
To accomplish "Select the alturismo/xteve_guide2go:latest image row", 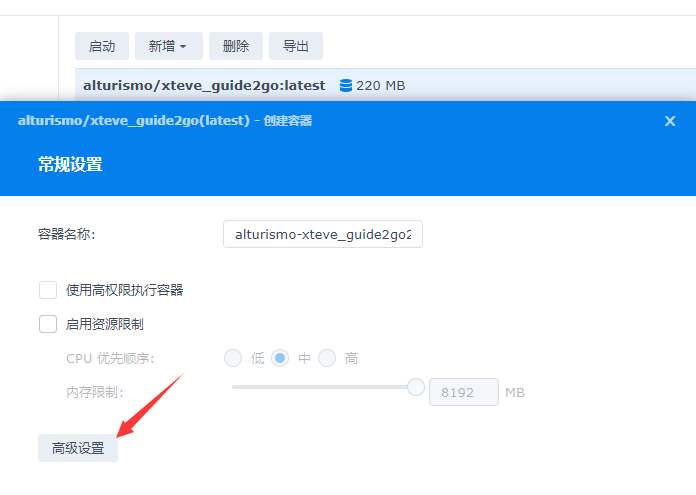I will [385, 85].
